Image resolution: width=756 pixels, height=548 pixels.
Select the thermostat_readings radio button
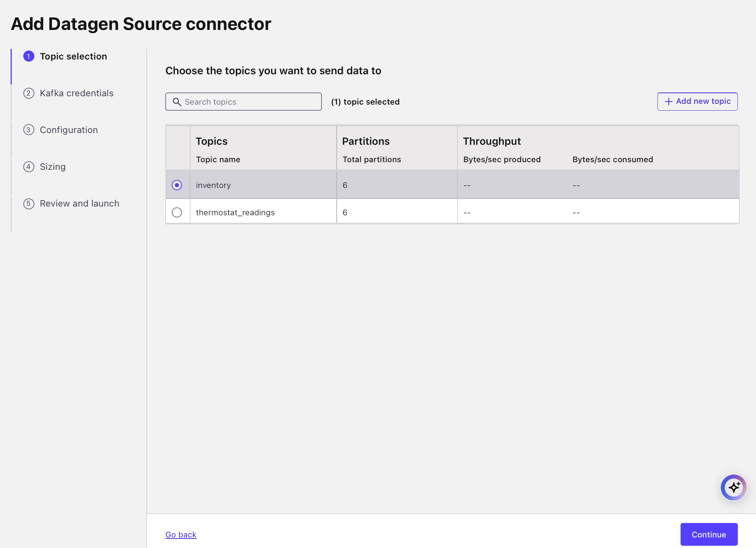(177, 213)
